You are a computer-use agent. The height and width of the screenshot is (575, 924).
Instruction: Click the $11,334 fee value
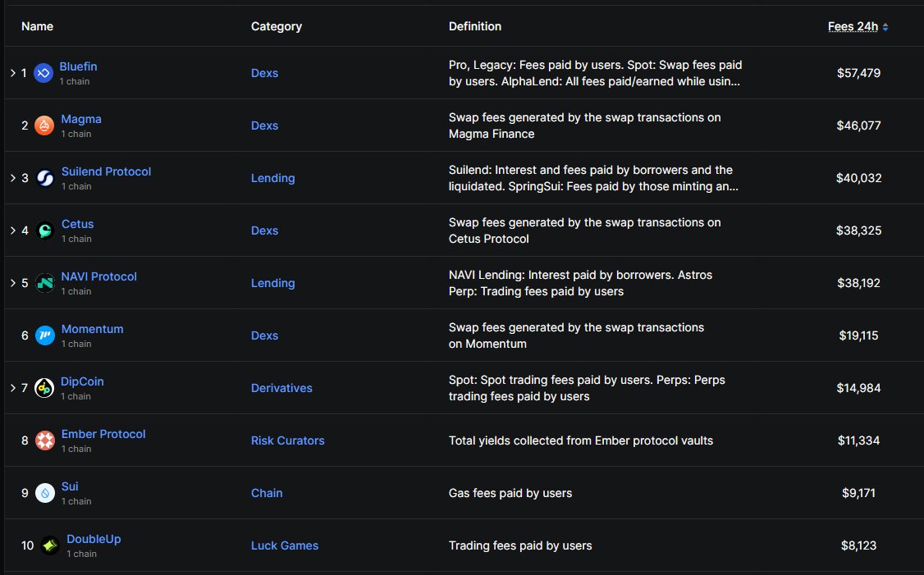tap(858, 440)
